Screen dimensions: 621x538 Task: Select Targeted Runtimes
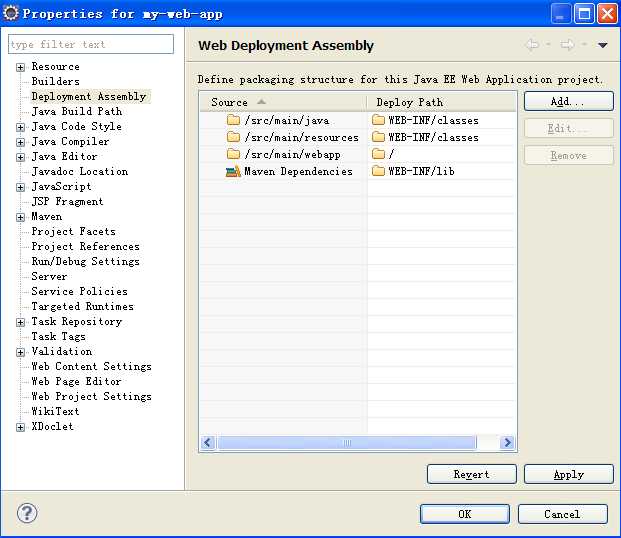coord(82,306)
